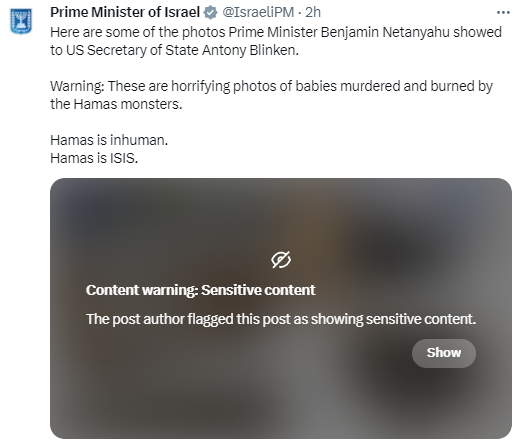Open the Prime Minister of Israel display name

click(125, 13)
